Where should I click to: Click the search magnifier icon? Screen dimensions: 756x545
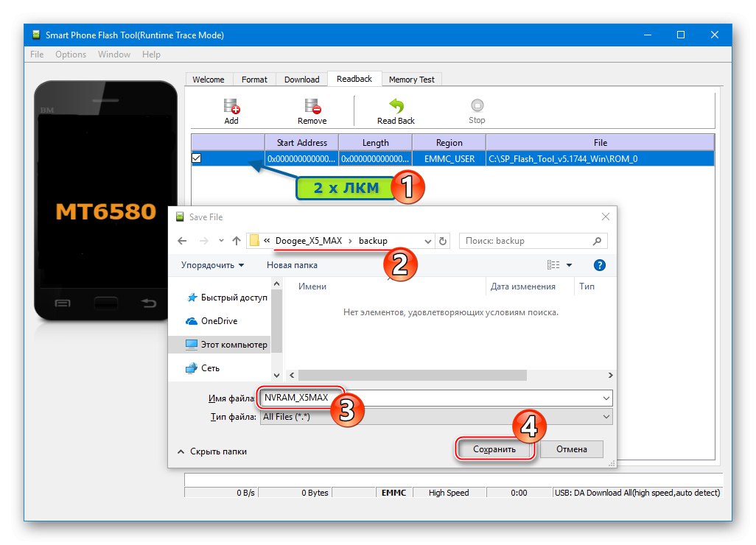pyautogui.click(x=597, y=240)
